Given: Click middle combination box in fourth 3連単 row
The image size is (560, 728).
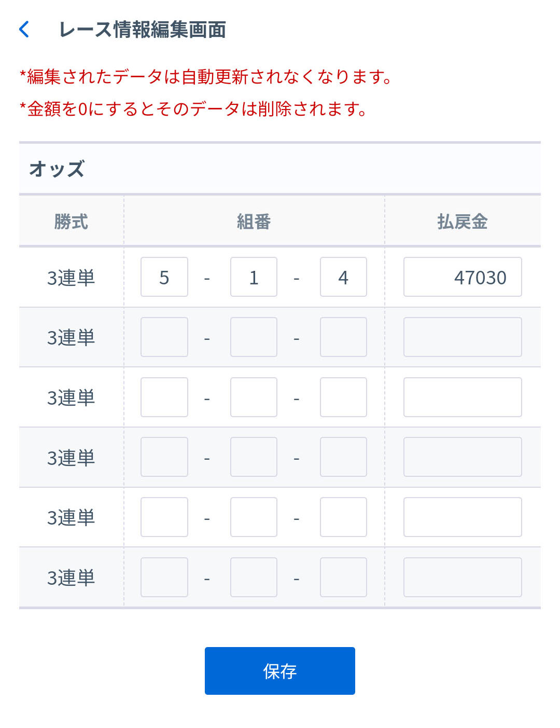Looking at the screenshot, I should point(254,457).
